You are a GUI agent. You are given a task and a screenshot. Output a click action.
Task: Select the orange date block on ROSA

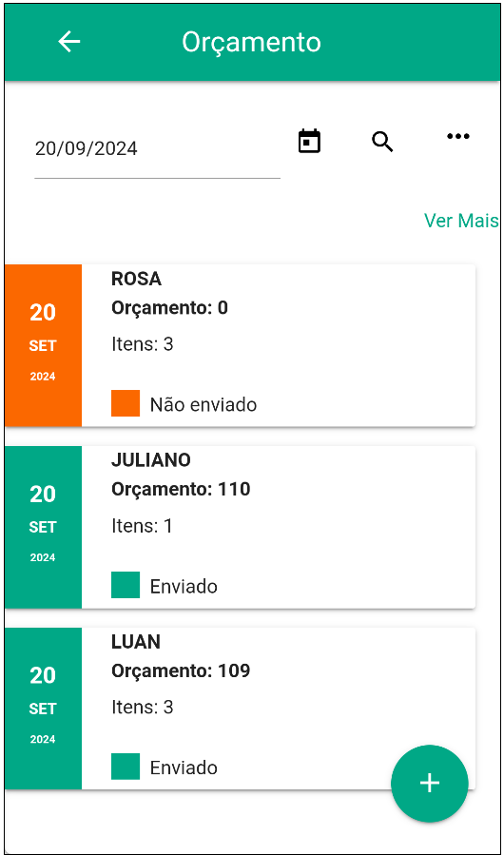[43, 345]
